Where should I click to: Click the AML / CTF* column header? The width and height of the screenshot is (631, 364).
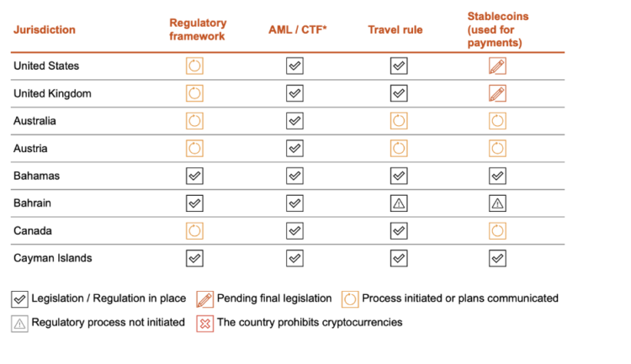point(298,30)
